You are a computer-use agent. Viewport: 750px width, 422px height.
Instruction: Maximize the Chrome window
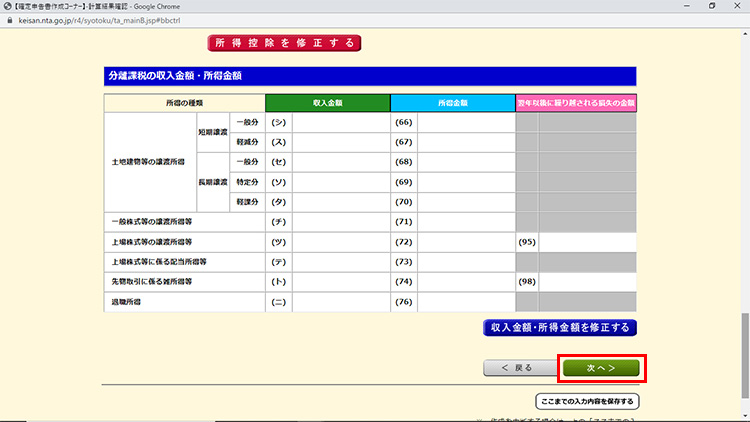click(710, 6)
